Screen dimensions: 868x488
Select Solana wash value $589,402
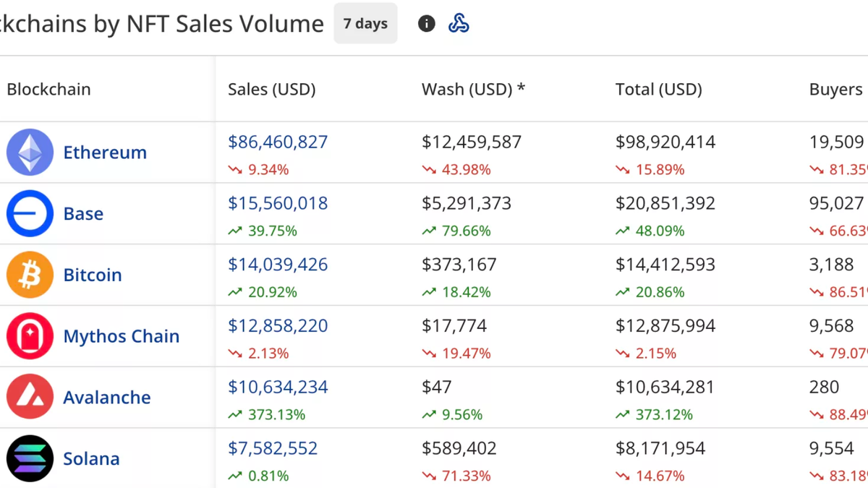459,448
